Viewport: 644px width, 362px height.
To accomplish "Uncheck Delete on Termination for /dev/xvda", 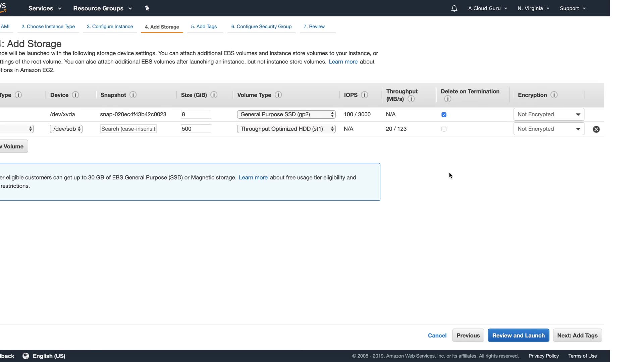I will point(444,115).
